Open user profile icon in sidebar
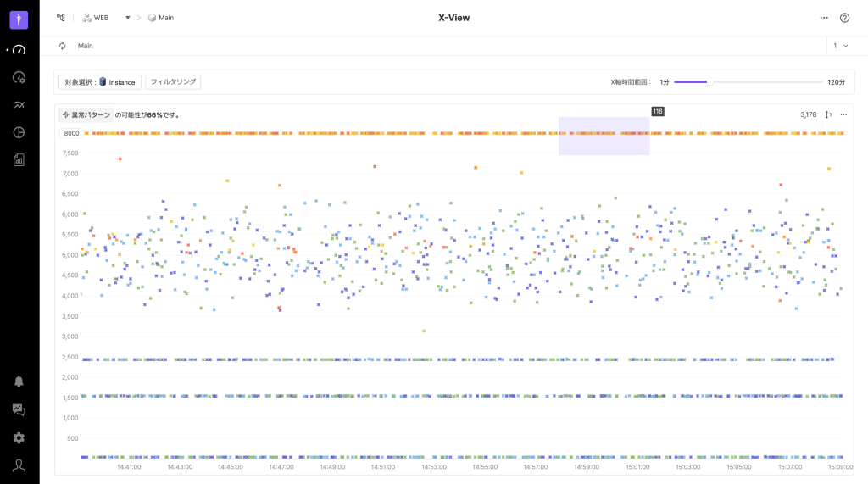Viewport: 868px width, 484px height. (x=19, y=465)
